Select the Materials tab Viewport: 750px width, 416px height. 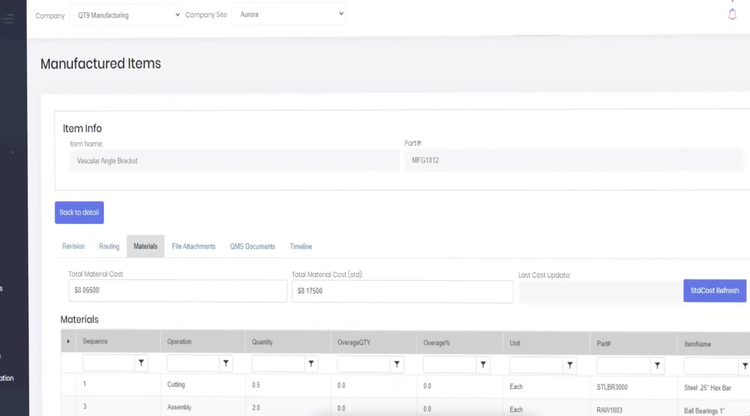145,246
